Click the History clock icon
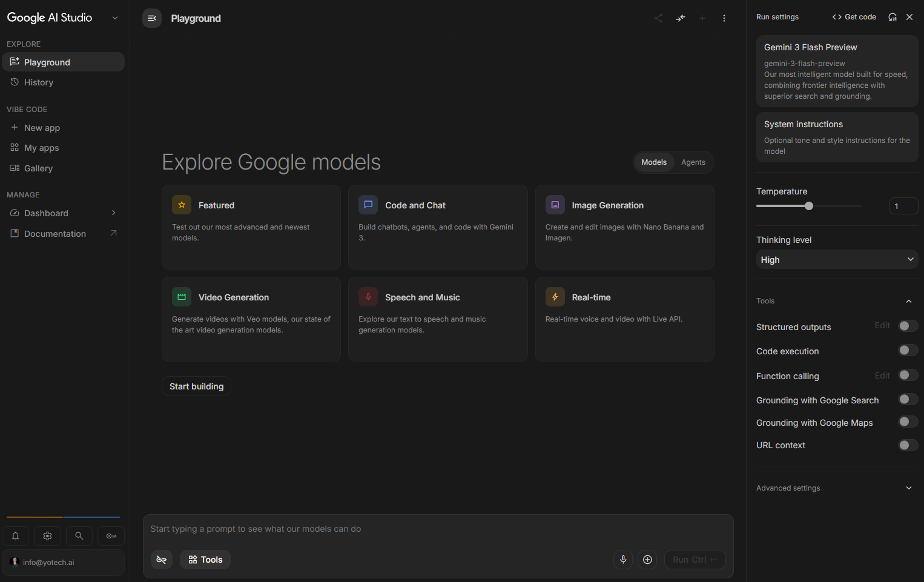Viewport: 924px width, 582px height. (15, 82)
